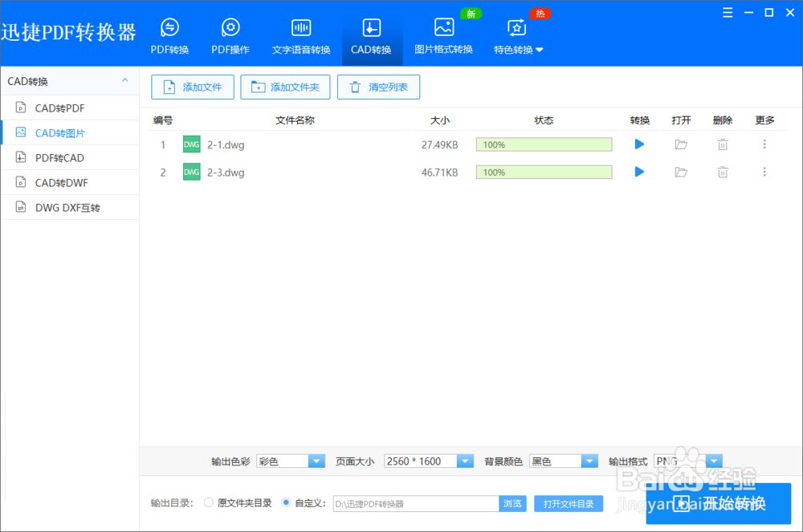The width and height of the screenshot is (803, 532).
Task: Click the 状态 column header
Action: [x=544, y=120]
